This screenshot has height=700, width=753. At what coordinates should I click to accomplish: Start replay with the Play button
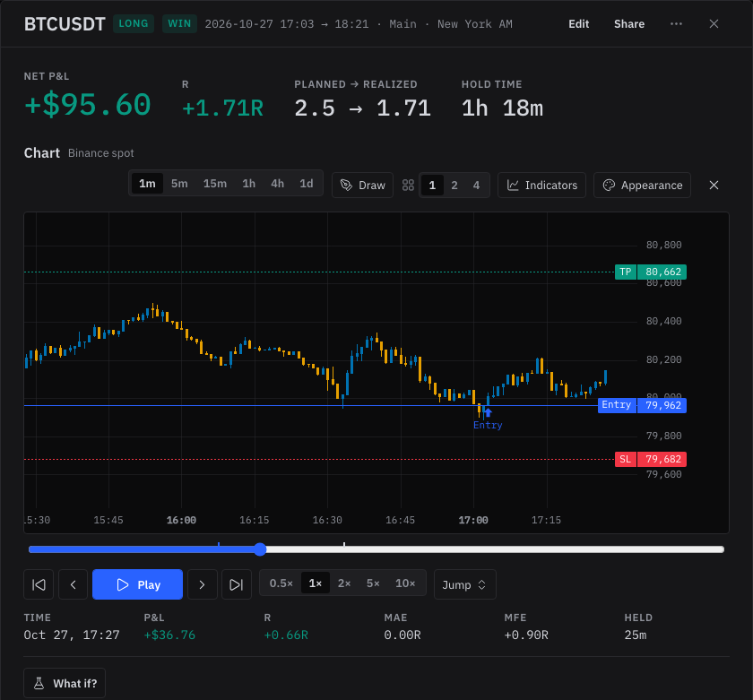[x=137, y=584]
